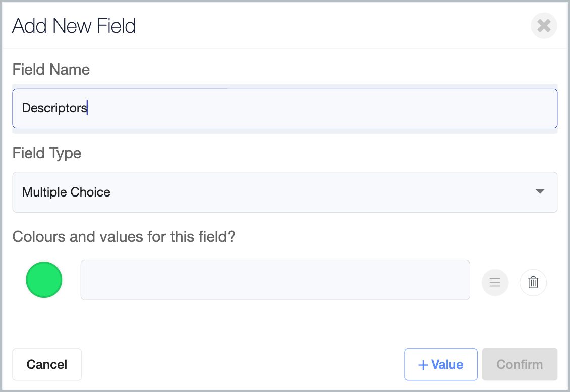Open the green colour picker circle
This screenshot has height=392, width=570.
coord(44,280)
